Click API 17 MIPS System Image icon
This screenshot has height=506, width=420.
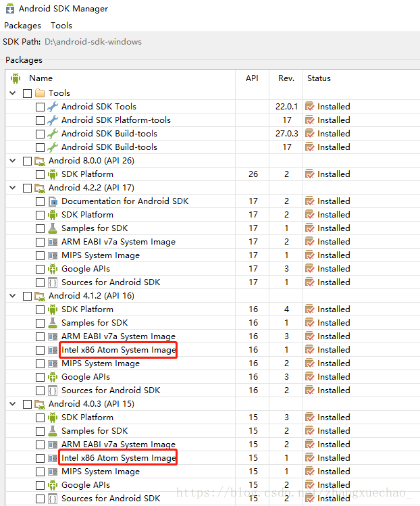[x=53, y=256]
